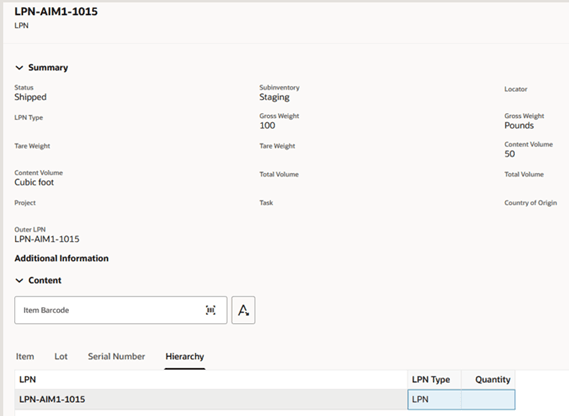569x416 pixels.
Task: Switch to the Item tab
Action: (x=25, y=356)
